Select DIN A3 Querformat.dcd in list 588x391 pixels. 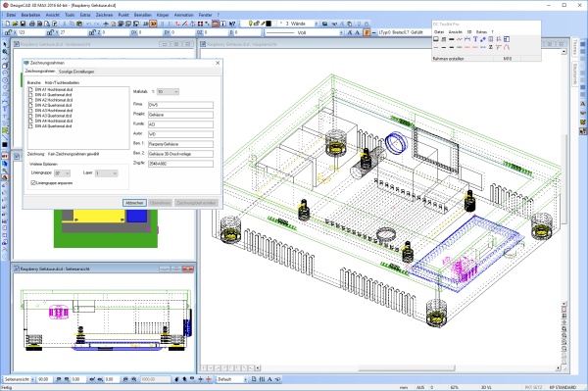pos(53,116)
